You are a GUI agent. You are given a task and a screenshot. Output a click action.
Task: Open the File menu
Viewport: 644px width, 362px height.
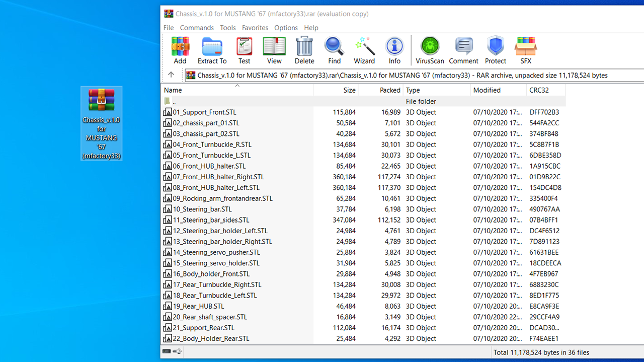tap(169, 28)
